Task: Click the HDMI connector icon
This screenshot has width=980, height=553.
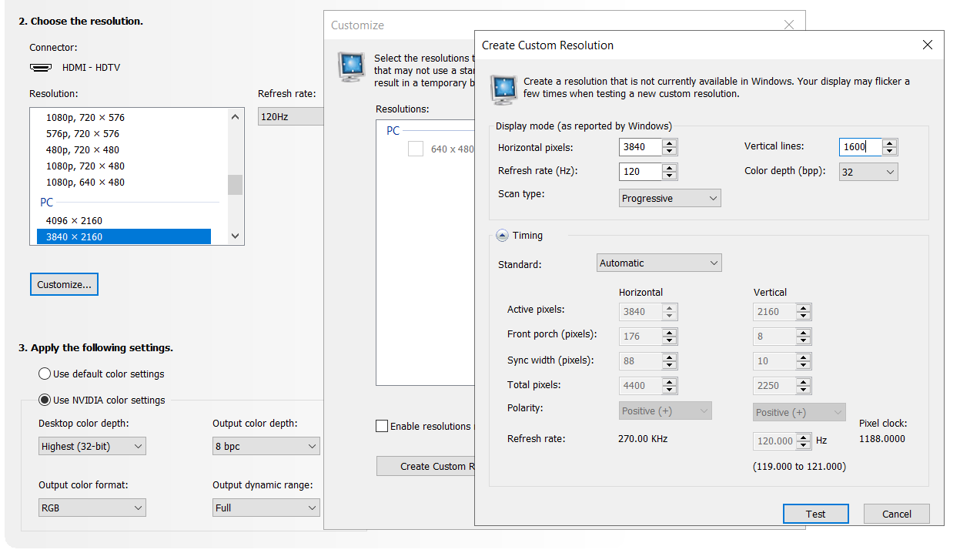Action: tap(41, 68)
